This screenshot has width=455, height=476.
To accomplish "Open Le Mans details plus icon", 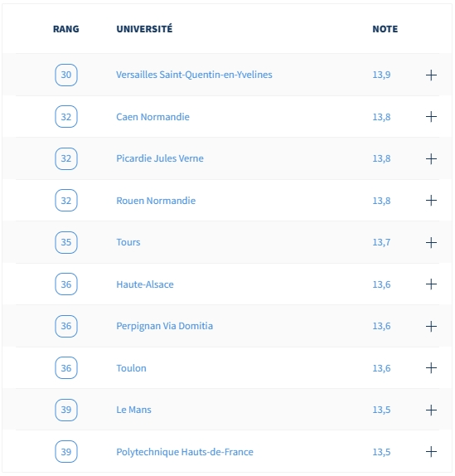I will click(431, 410).
